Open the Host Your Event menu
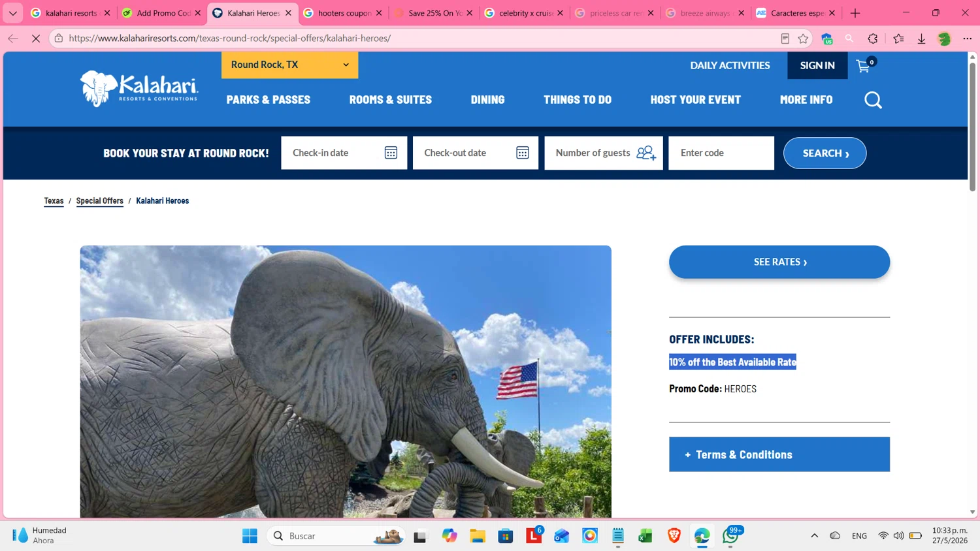The height and width of the screenshot is (551, 980). click(695, 100)
